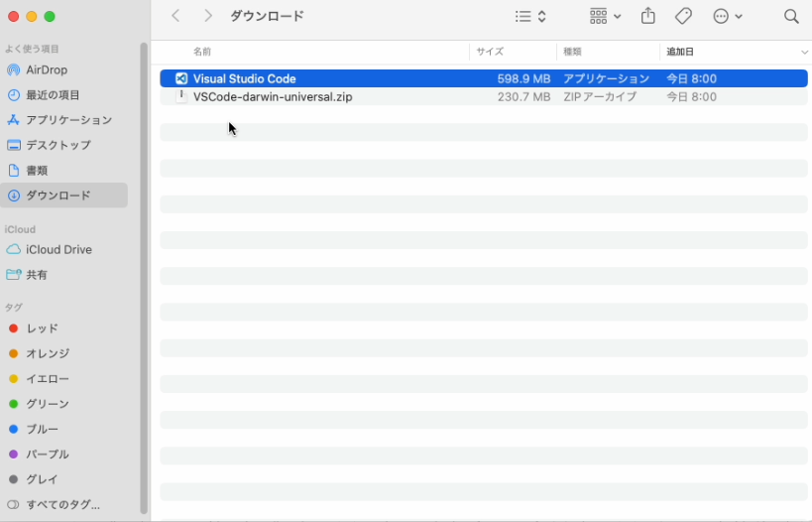This screenshot has height=522, width=812.
Task: Click the yellow イエロー tag dot
Action: point(14,379)
